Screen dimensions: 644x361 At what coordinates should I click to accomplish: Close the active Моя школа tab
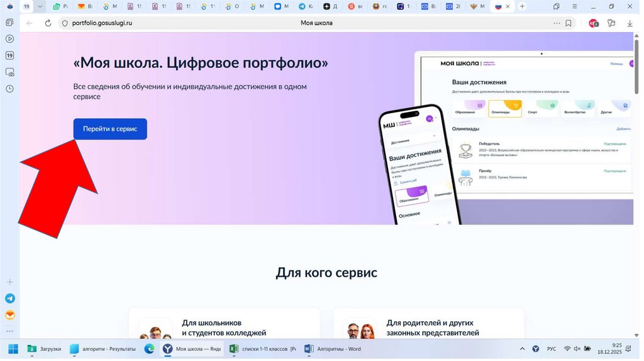(x=508, y=6)
